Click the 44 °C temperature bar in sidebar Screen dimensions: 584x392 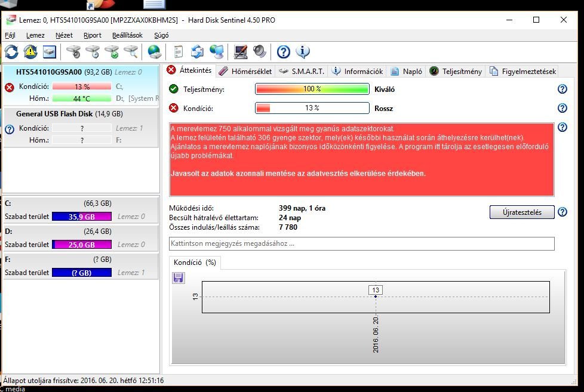(x=82, y=98)
